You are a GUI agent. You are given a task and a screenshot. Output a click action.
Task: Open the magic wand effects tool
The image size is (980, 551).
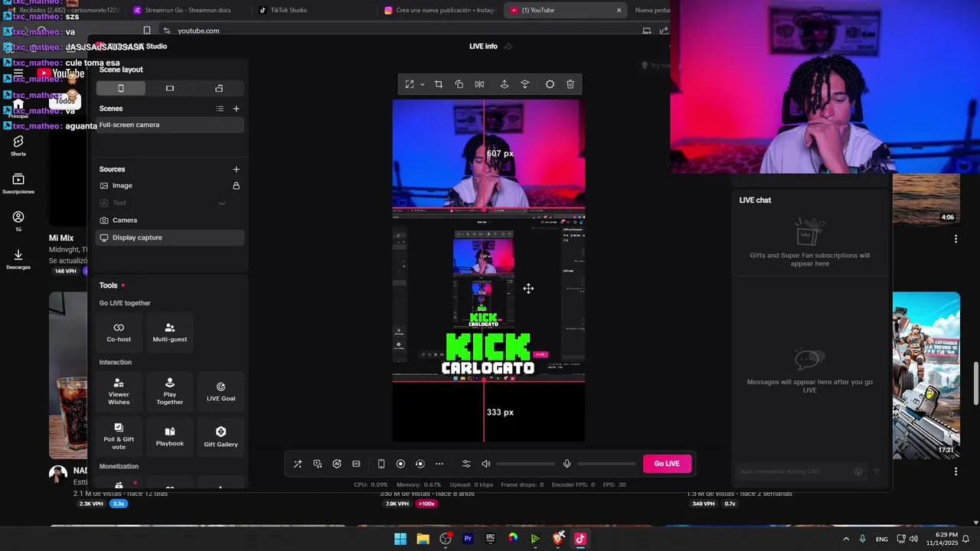tap(298, 464)
